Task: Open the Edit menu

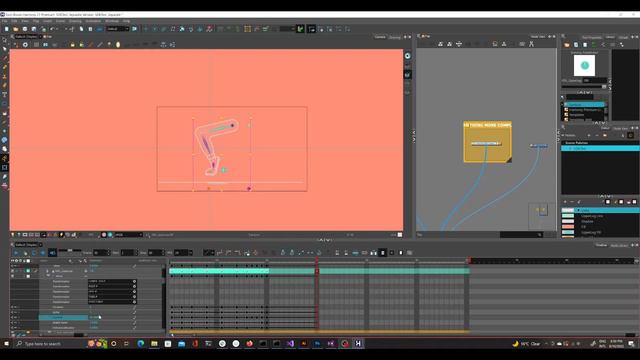Action: coord(14,21)
